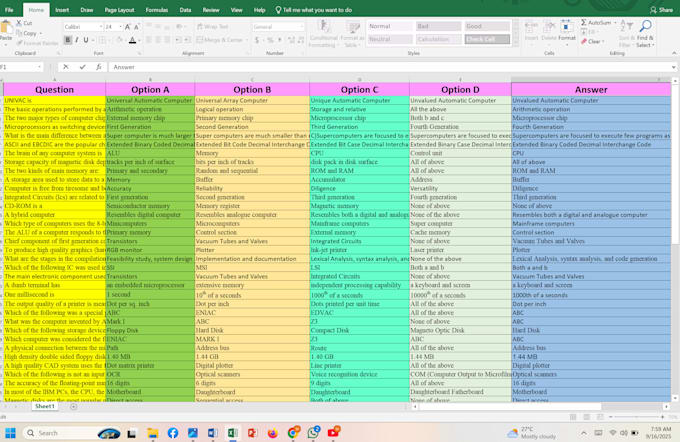Click the Paste clipboard icon
Screen dimensions: 680x442
6,28
